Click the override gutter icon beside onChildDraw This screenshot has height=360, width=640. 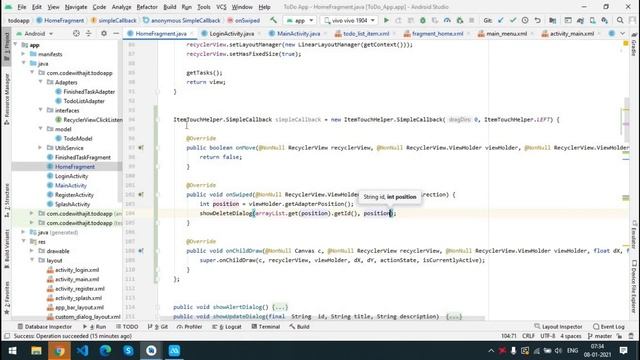point(141,251)
